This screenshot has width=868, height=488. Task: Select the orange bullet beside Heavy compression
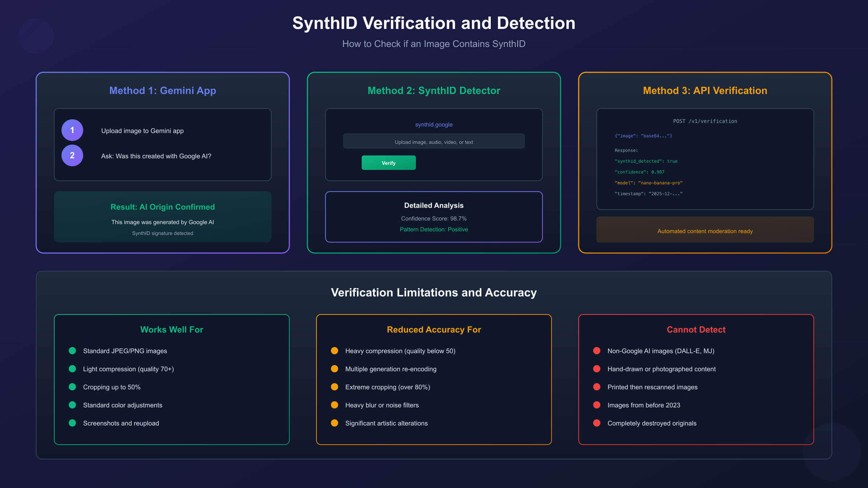tap(335, 350)
